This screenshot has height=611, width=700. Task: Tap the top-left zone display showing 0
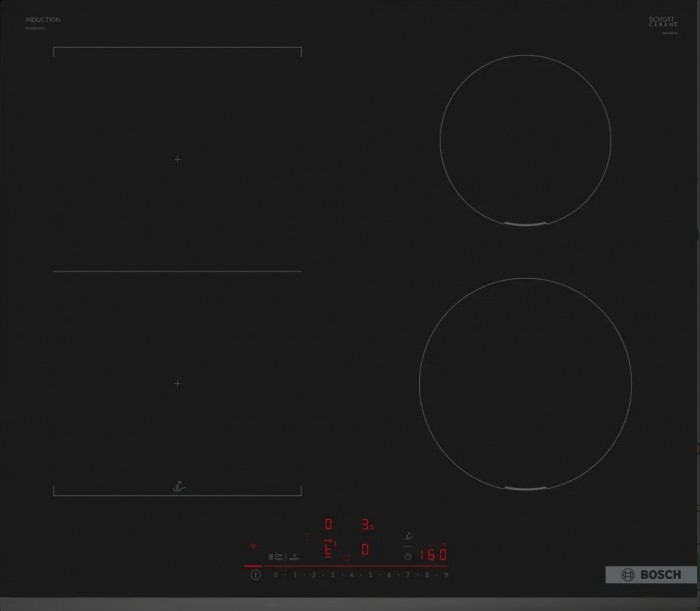[327, 524]
